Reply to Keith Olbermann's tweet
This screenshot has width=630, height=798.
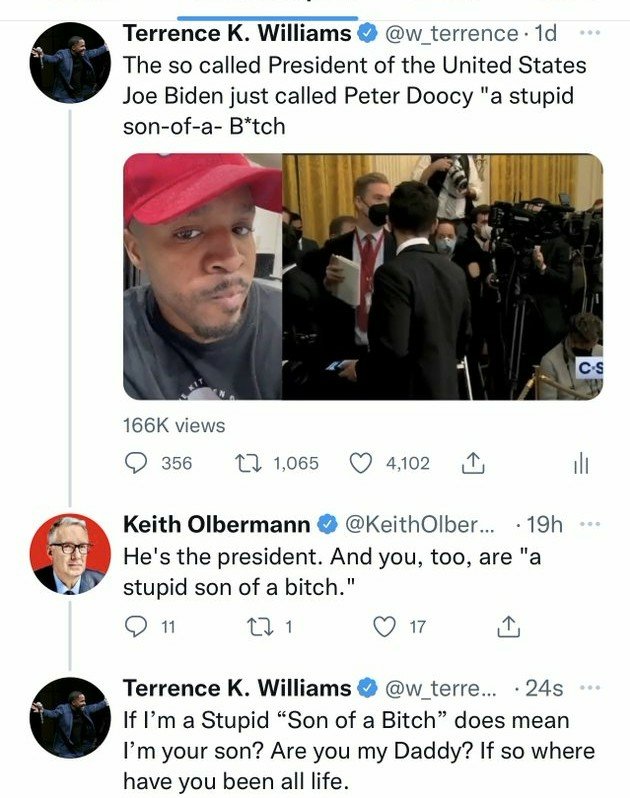[136, 626]
